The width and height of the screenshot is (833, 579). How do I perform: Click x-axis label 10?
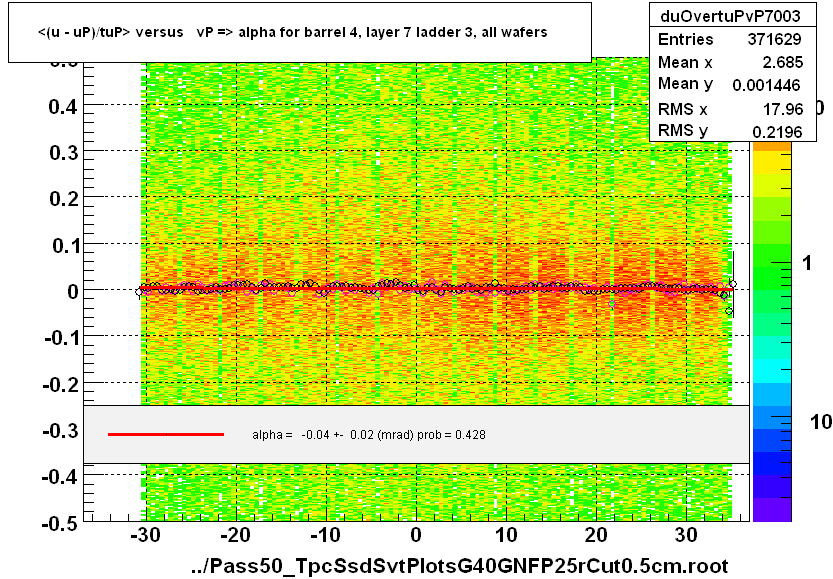tap(506, 535)
